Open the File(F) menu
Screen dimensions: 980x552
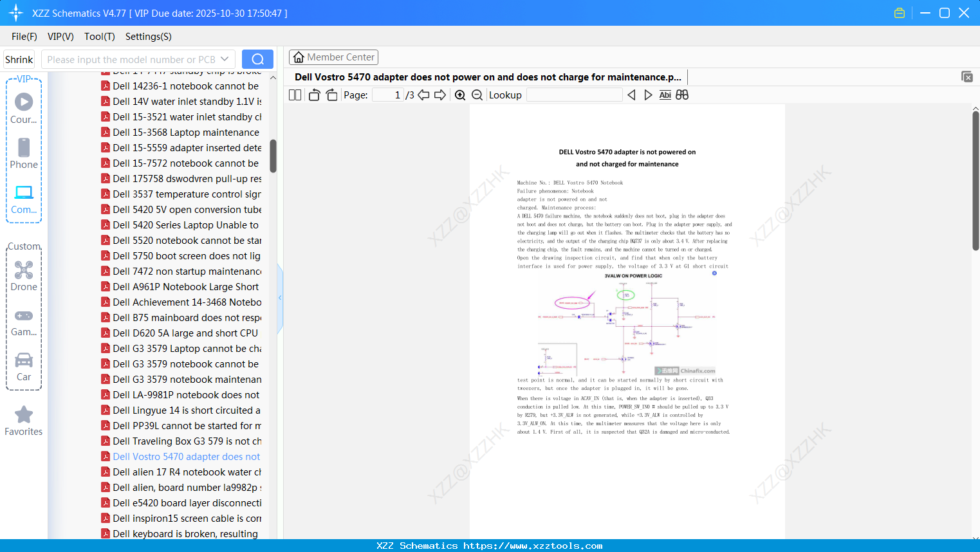pyautogui.click(x=24, y=37)
